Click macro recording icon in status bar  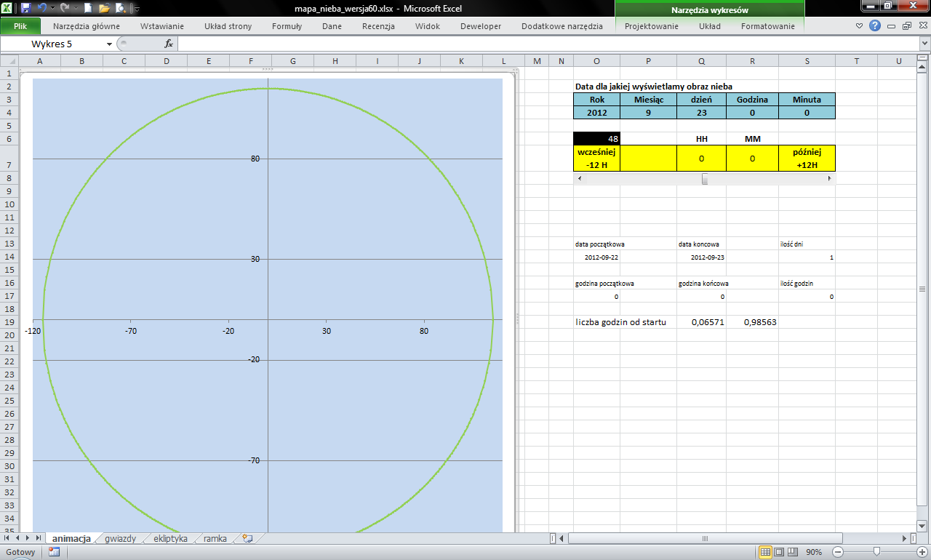(54, 552)
